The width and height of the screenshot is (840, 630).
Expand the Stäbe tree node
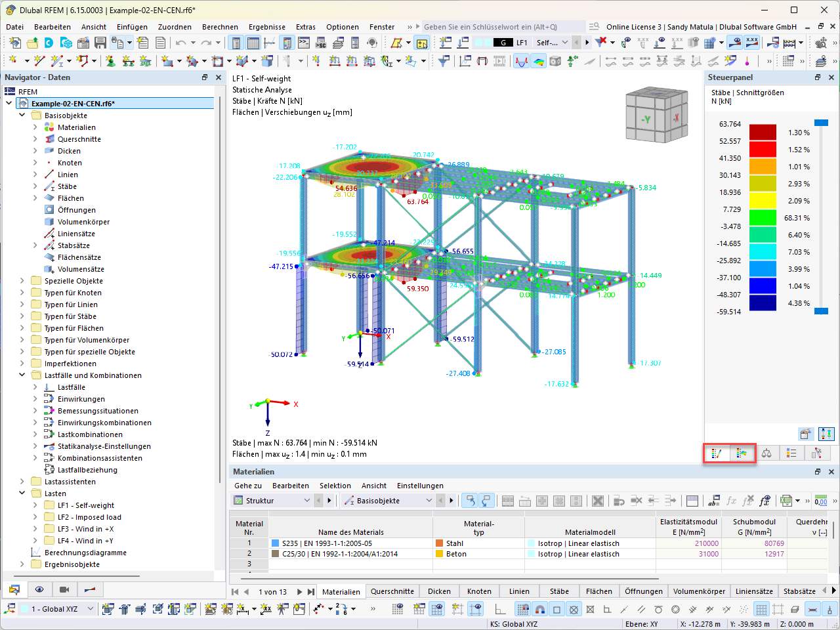(35, 186)
